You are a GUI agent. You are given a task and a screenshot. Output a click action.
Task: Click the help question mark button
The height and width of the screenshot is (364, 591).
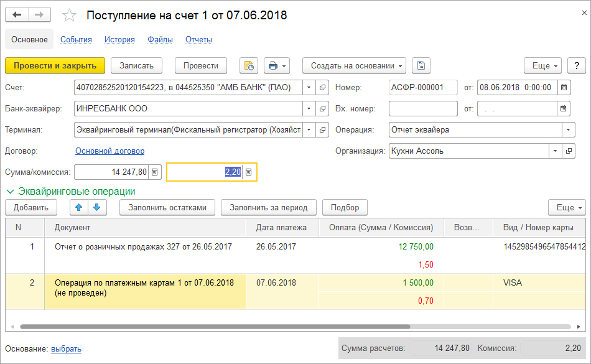[x=577, y=66]
